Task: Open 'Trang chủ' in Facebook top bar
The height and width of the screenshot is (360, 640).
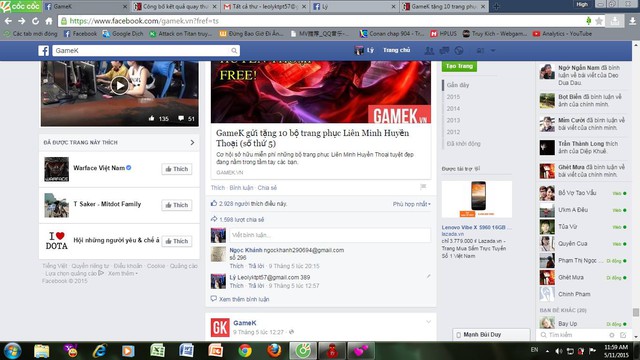Action: click(396, 50)
